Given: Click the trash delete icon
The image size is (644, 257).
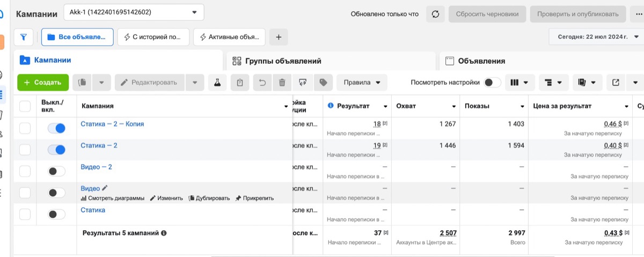Looking at the screenshot, I should click(x=282, y=83).
